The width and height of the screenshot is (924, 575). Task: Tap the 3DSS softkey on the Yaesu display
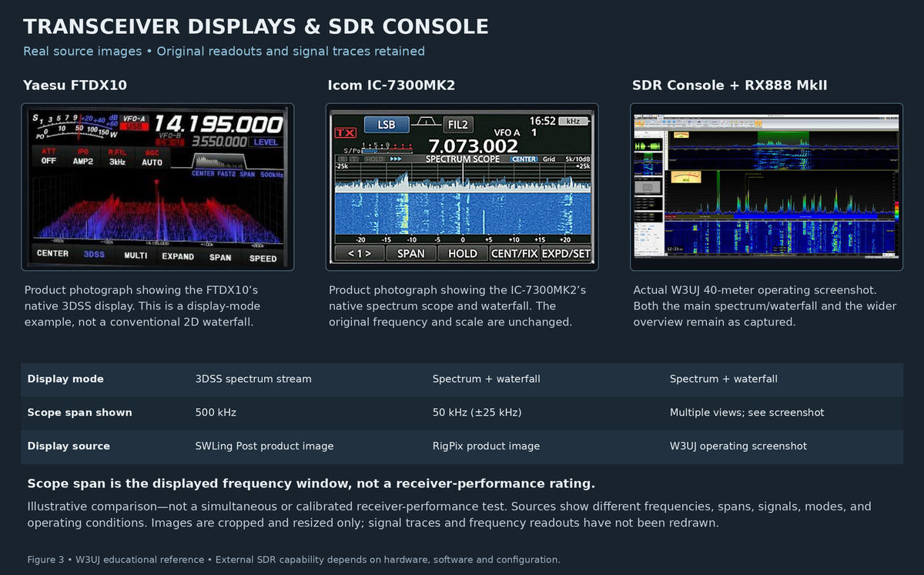click(94, 255)
